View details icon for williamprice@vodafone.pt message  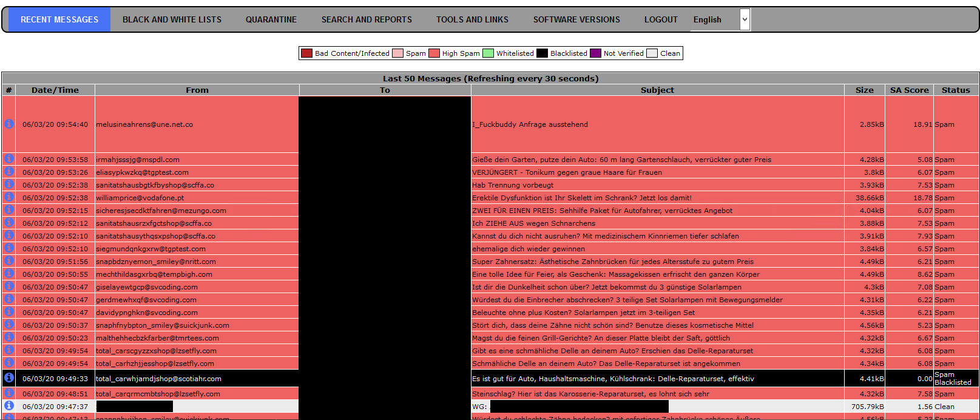coord(9,197)
